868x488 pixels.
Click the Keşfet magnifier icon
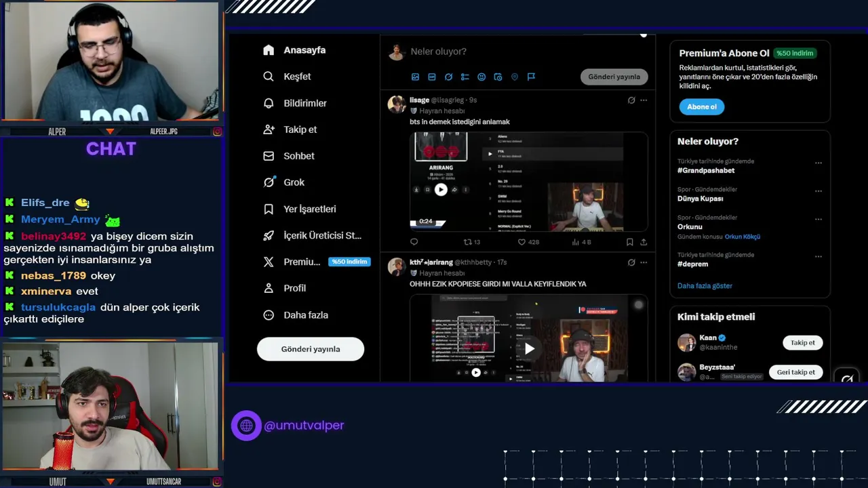click(x=269, y=77)
